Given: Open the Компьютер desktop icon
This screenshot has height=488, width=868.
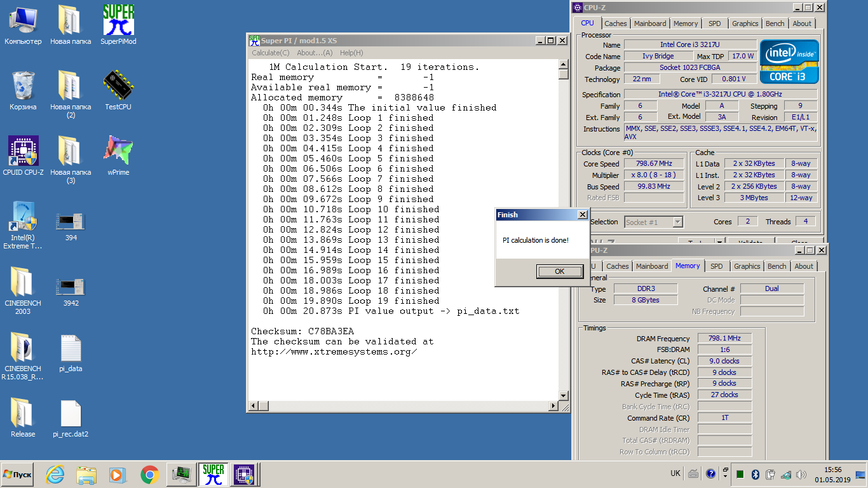Looking at the screenshot, I should click(x=23, y=25).
